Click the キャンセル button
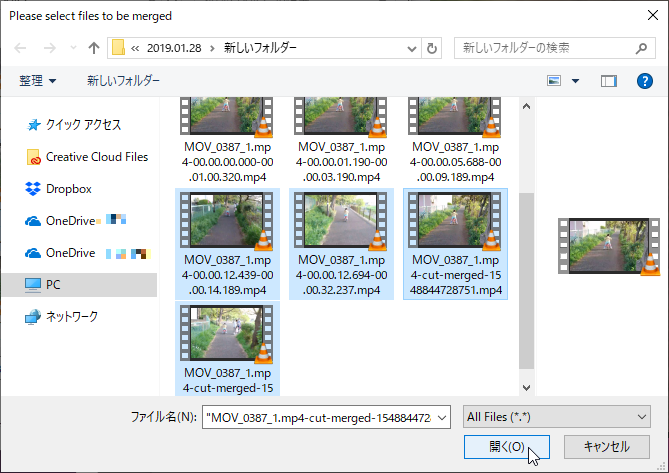The image size is (669, 473). tap(607, 447)
